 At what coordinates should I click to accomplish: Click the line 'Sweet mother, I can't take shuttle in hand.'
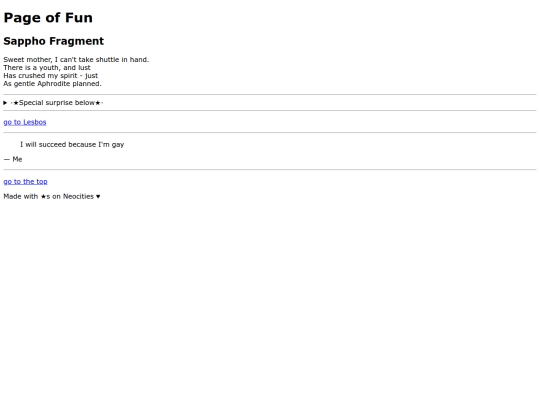tap(76, 60)
